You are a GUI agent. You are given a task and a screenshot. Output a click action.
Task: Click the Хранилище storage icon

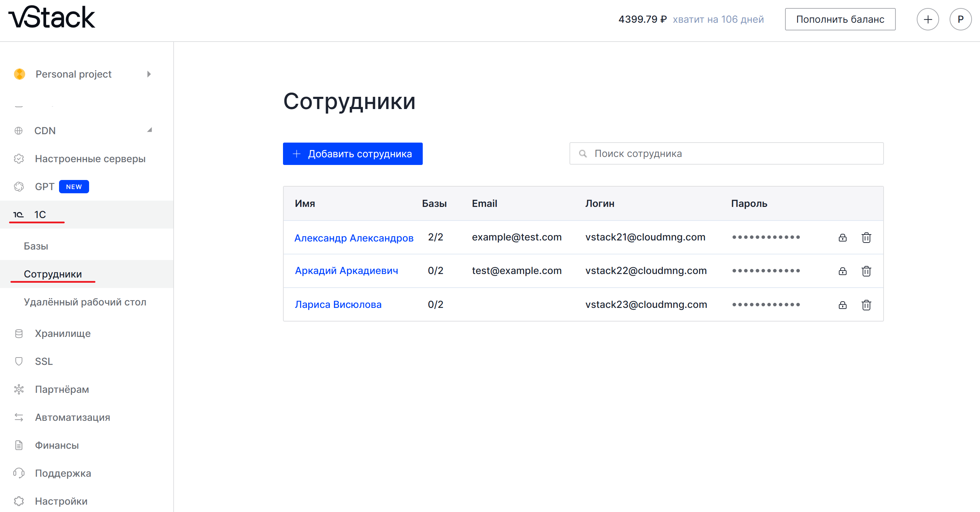coord(19,333)
